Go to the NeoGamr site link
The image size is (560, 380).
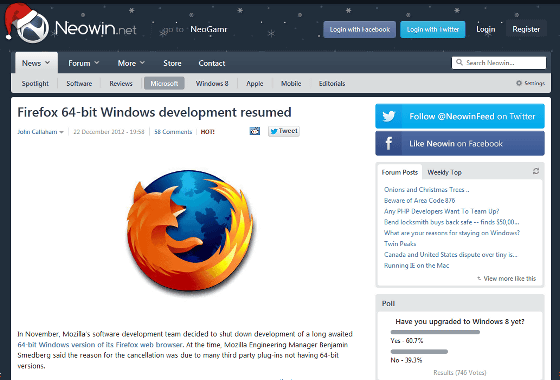[209, 29]
